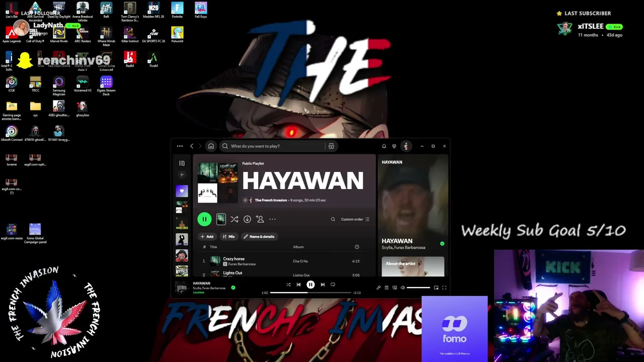The width and height of the screenshot is (644, 362).
Task: Open Ubisoft Connect desktop shortcut
Action: [x=12, y=134]
